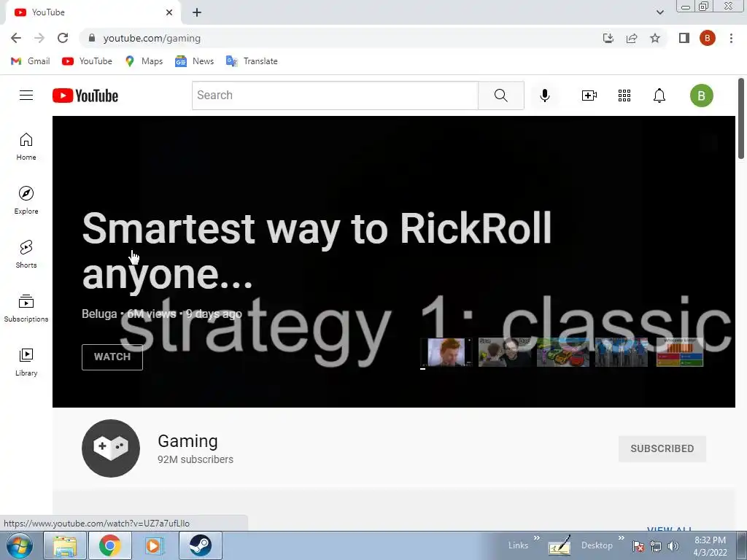This screenshot has width=747, height=560.
Task: Click the WATCH button
Action: [x=112, y=357]
